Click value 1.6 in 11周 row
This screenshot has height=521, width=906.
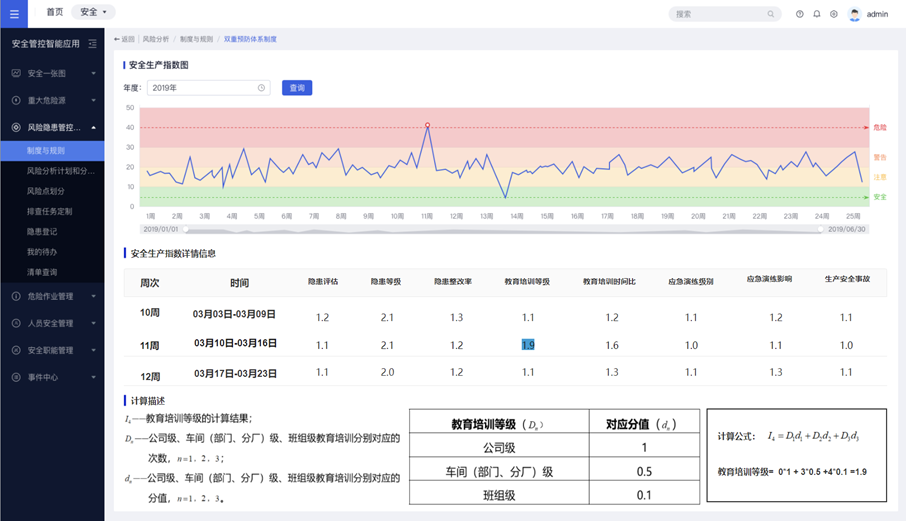click(x=612, y=345)
